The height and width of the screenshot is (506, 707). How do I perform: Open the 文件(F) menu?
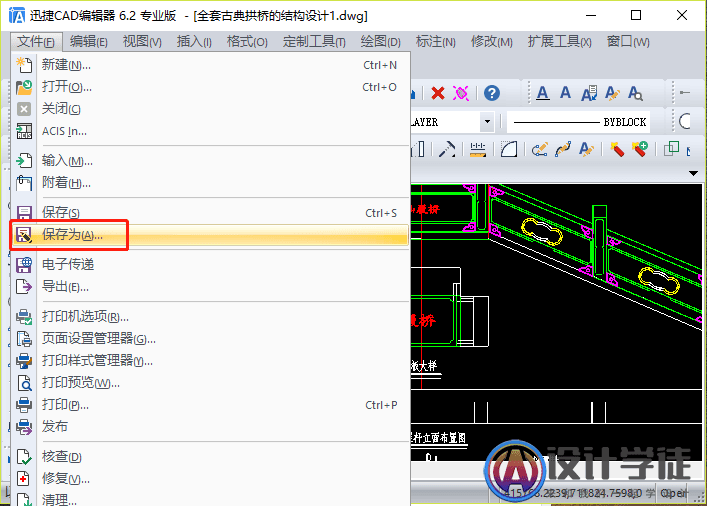pyautogui.click(x=36, y=42)
